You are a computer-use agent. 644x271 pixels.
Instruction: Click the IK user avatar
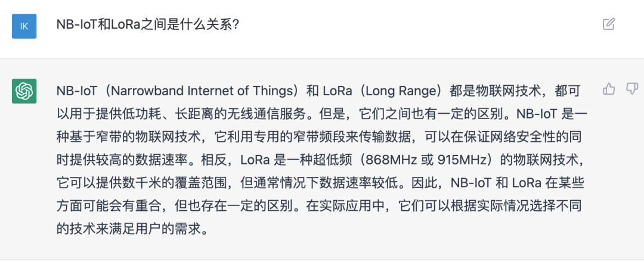[24, 26]
